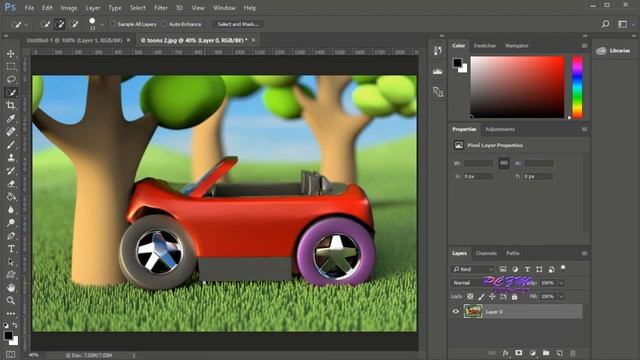Select the Pen tool
Image resolution: width=640 pixels, height=360 pixels.
point(11,236)
